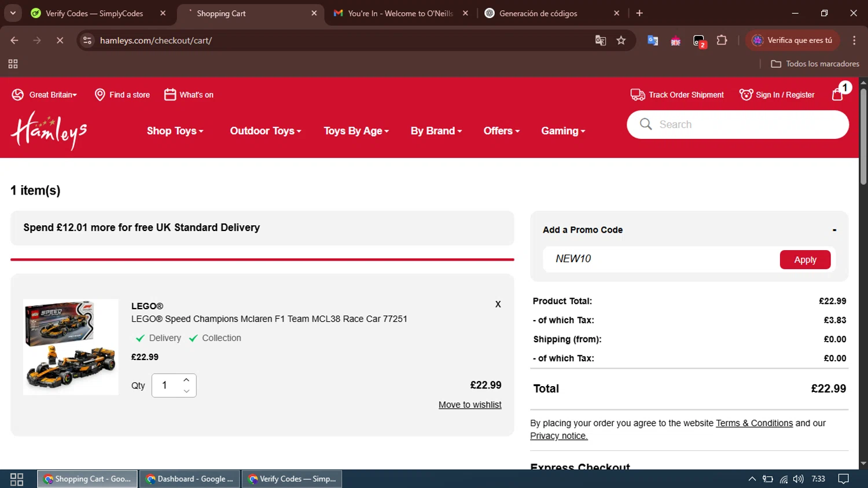This screenshot has height=488, width=868.
Task: Open the Verifica que eres tú profile button
Action: 792,41
